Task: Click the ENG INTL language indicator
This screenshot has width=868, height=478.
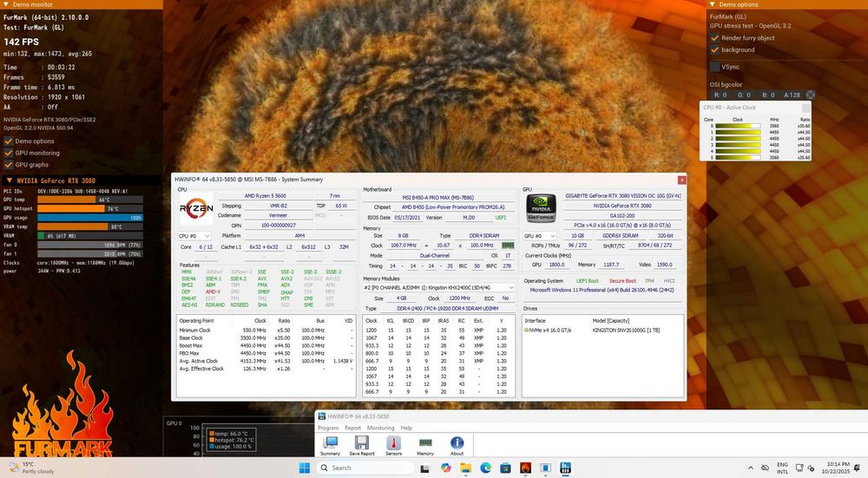Action: (782, 468)
